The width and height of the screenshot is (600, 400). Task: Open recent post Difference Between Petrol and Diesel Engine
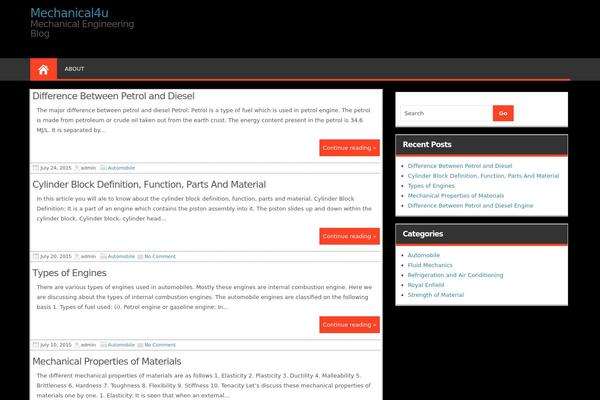coord(470,206)
